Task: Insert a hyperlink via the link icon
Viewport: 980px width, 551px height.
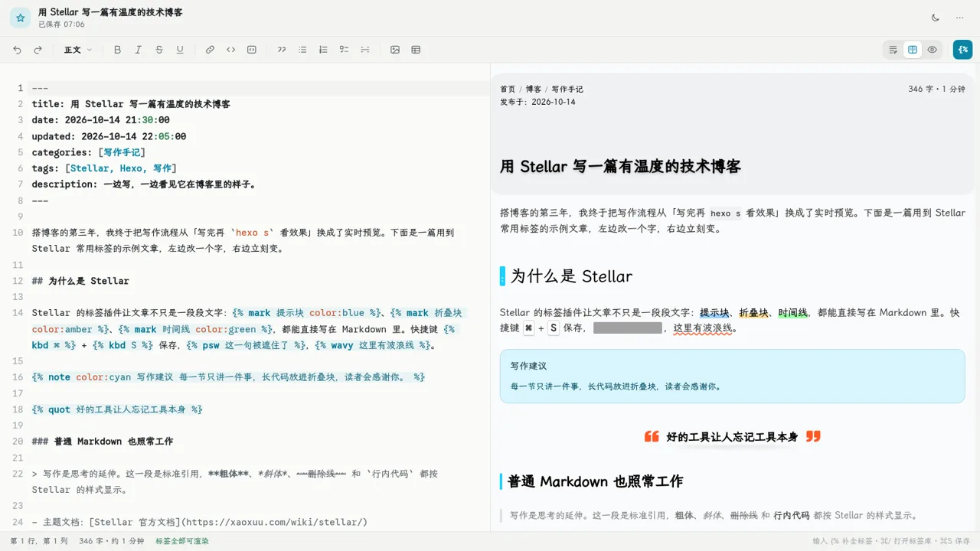Action: (210, 50)
